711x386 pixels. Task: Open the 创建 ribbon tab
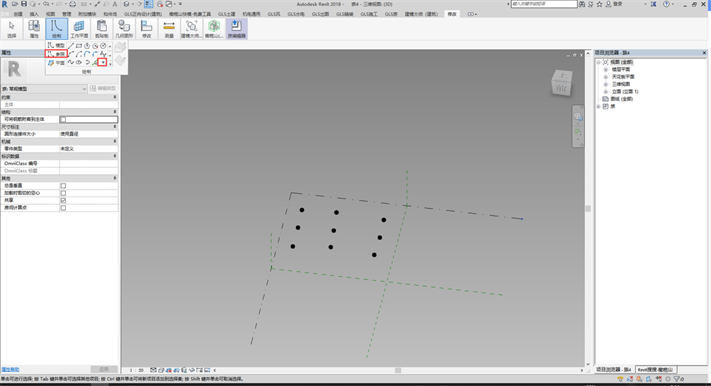pyautogui.click(x=18, y=14)
